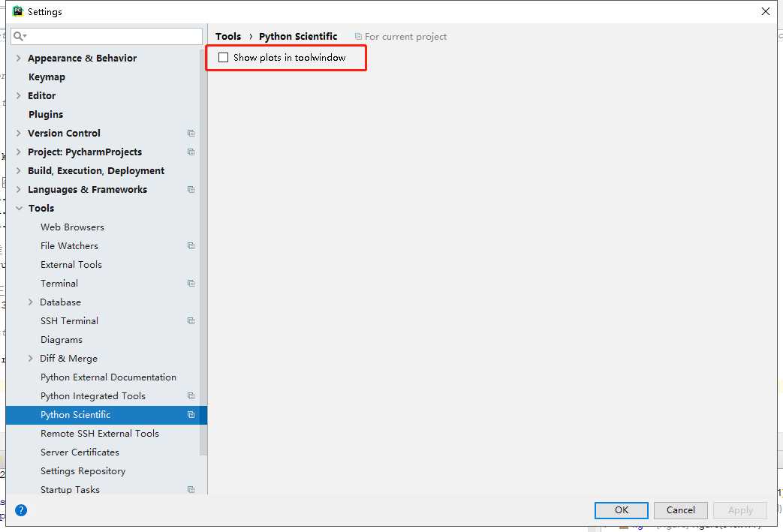This screenshot has width=783, height=532.
Task: Expand the Diff & Merge arrow
Action: point(31,359)
